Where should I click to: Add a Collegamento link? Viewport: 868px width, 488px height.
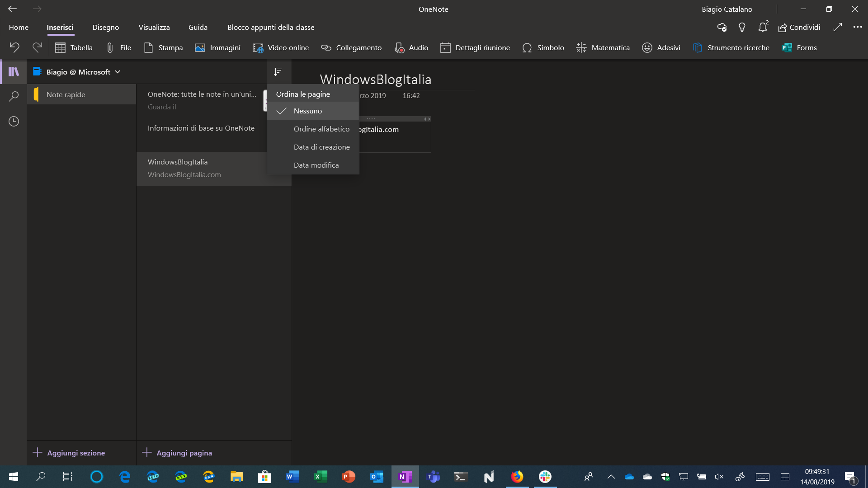pyautogui.click(x=351, y=47)
